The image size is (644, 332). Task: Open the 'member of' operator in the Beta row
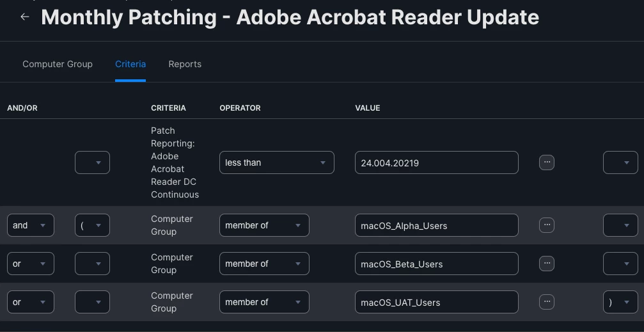[x=264, y=264]
